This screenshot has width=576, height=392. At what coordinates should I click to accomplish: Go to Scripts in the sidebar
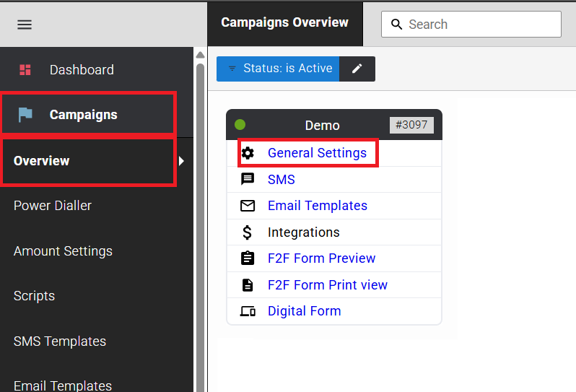coord(34,296)
